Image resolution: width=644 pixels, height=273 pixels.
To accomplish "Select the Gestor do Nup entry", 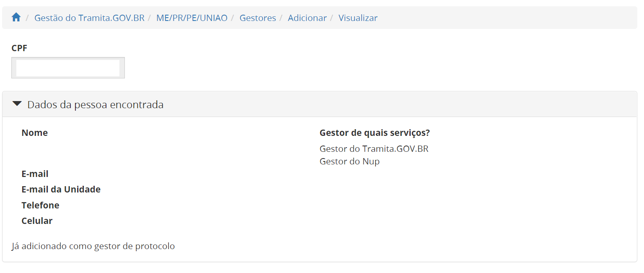I will [349, 161].
